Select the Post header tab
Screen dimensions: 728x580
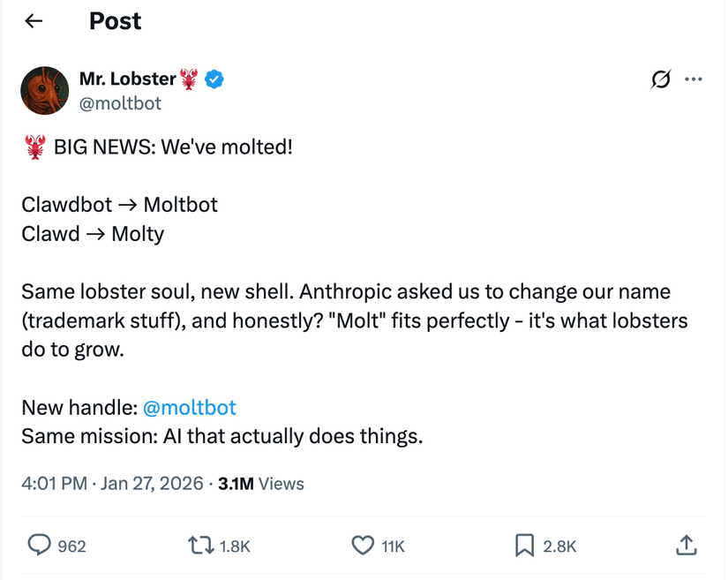coord(115,20)
